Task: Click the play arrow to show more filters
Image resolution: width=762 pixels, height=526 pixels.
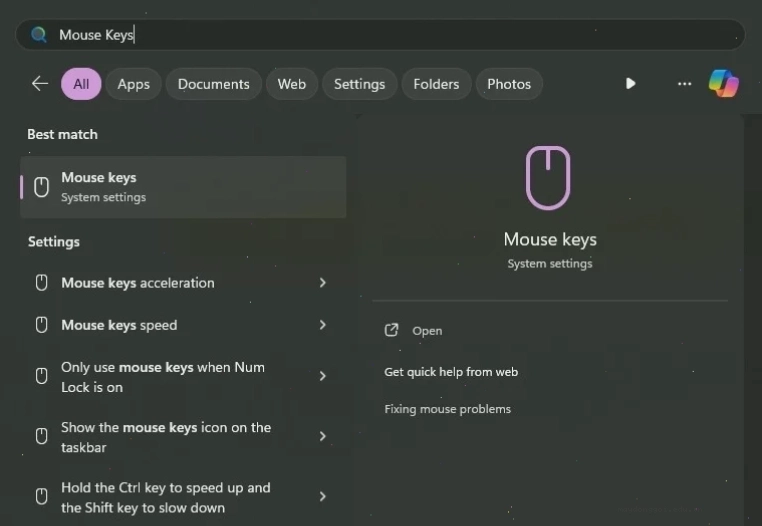Action: tap(630, 84)
